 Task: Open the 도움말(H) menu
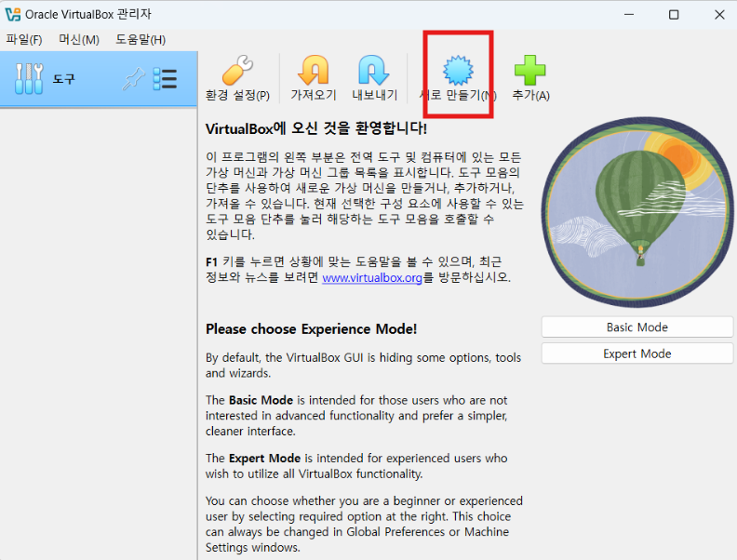[x=141, y=39]
